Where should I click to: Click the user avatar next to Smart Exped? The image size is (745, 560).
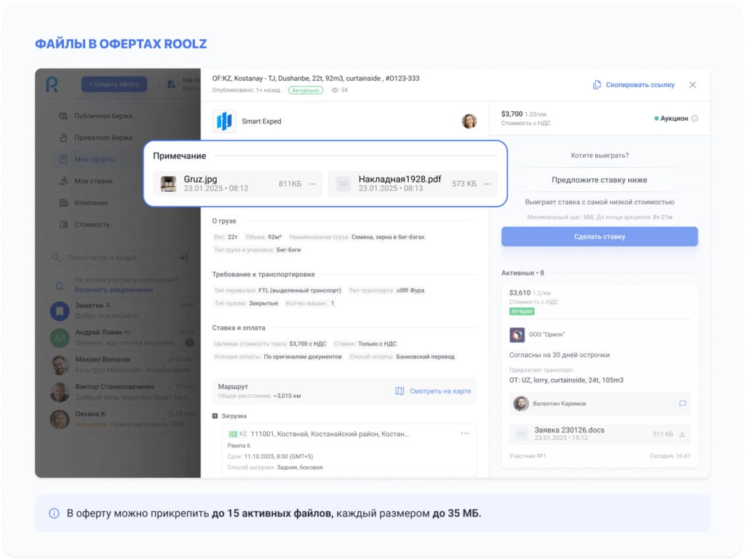(x=469, y=121)
